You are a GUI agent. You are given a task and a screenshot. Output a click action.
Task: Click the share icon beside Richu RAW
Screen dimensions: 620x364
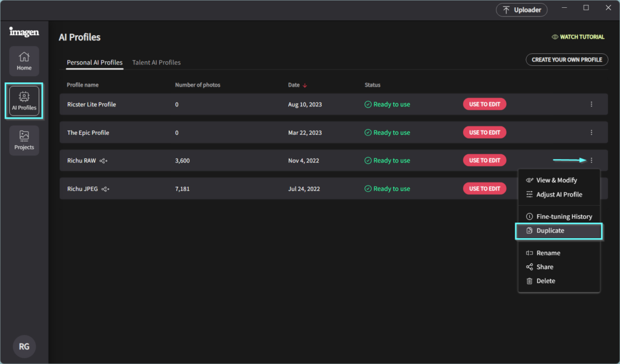tap(105, 161)
